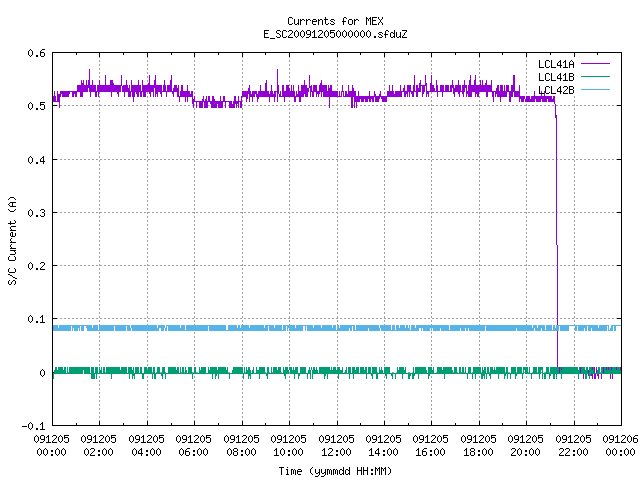The width and height of the screenshot is (640, 480).
Task: Click the x-axis tick '091205 14:00'
Action: (x=383, y=446)
